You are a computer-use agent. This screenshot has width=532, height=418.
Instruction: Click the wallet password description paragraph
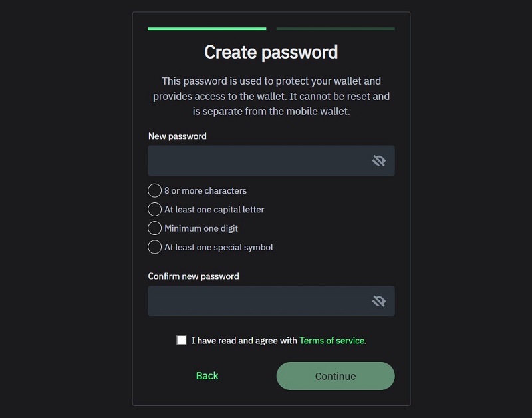pos(271,96)
